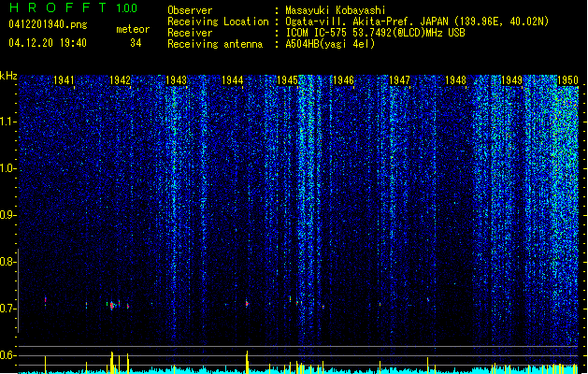Click the 0.6 frequency axis label
Viewport: 588px width, 374px height.
tap(7, 355)
